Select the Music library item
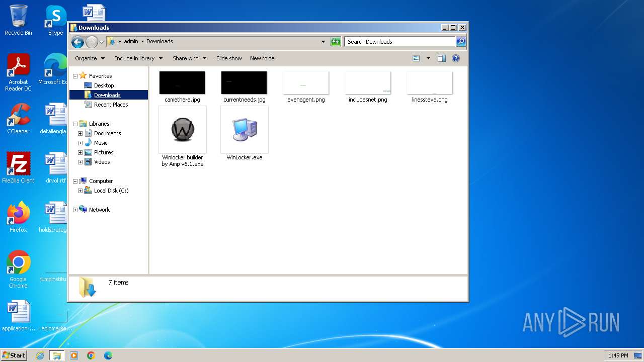The image size is (644, 362). click(x=100, y=143)
